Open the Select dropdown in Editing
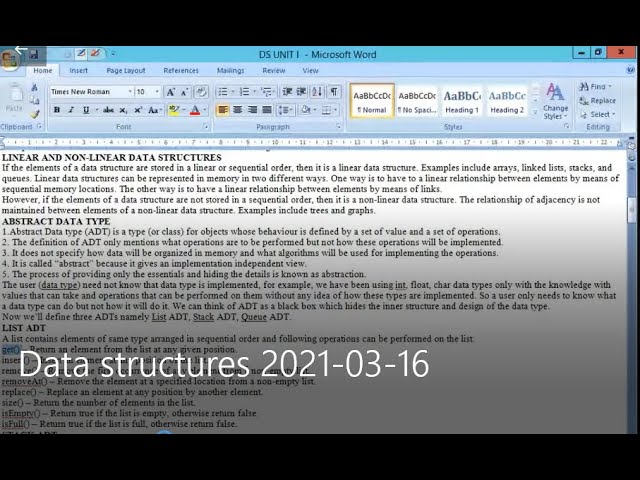 click(x=598, y=115)
